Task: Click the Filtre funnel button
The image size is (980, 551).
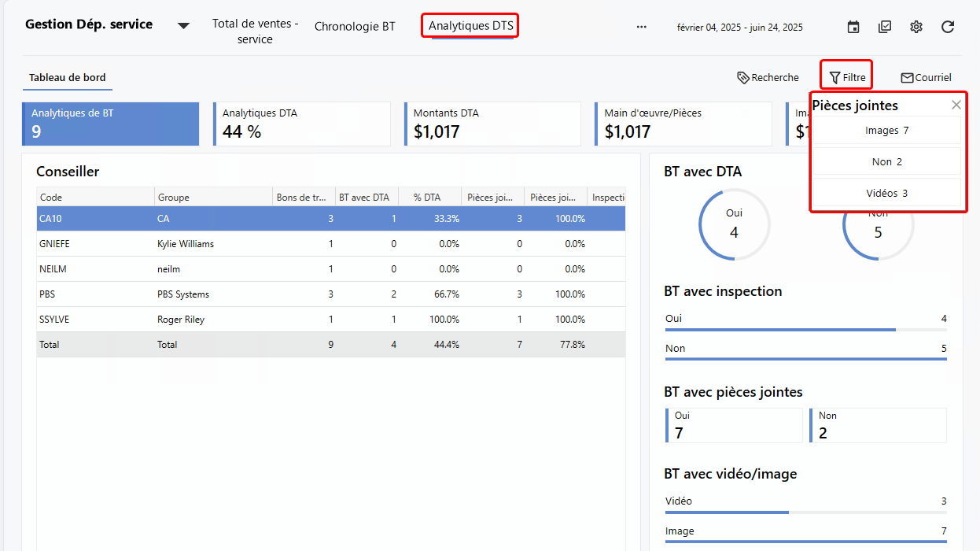Action: coord(846,77)
